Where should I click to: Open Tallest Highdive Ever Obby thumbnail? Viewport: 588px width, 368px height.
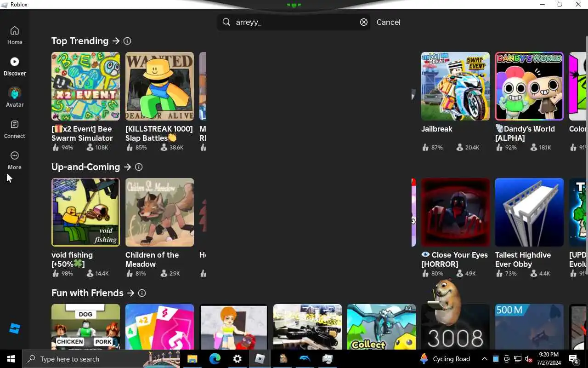[x=529, y=212]
